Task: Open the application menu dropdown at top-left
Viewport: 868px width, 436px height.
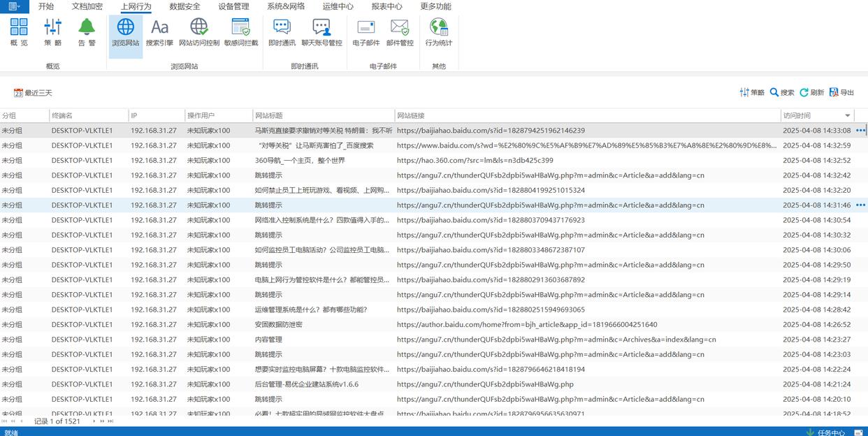Action: pos(14,6)
